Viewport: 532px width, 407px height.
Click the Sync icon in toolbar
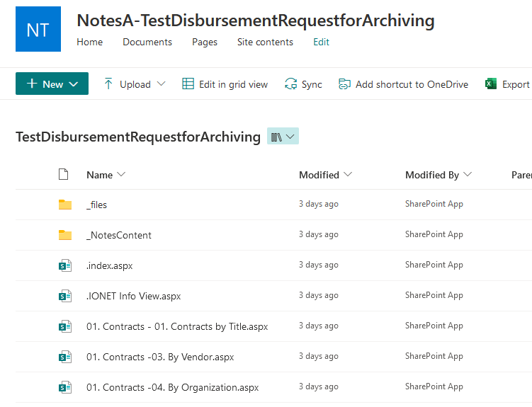pos(290,84)
